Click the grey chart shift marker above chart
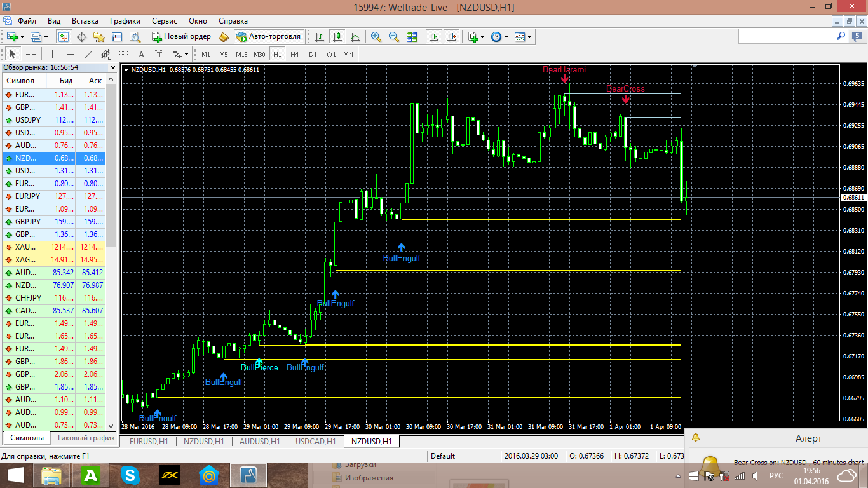 pos(695,65)
